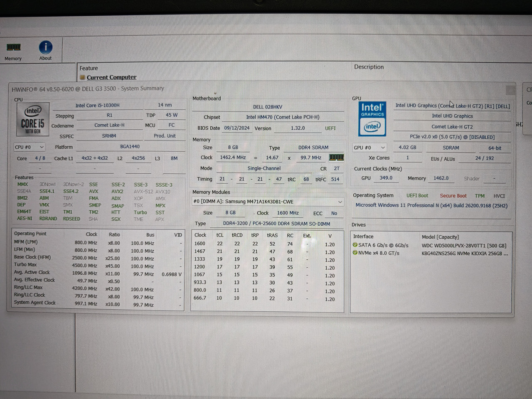Click the WDC WD5000LPVX drive model entry
The image size is (532, 399).
click(464, 246)
